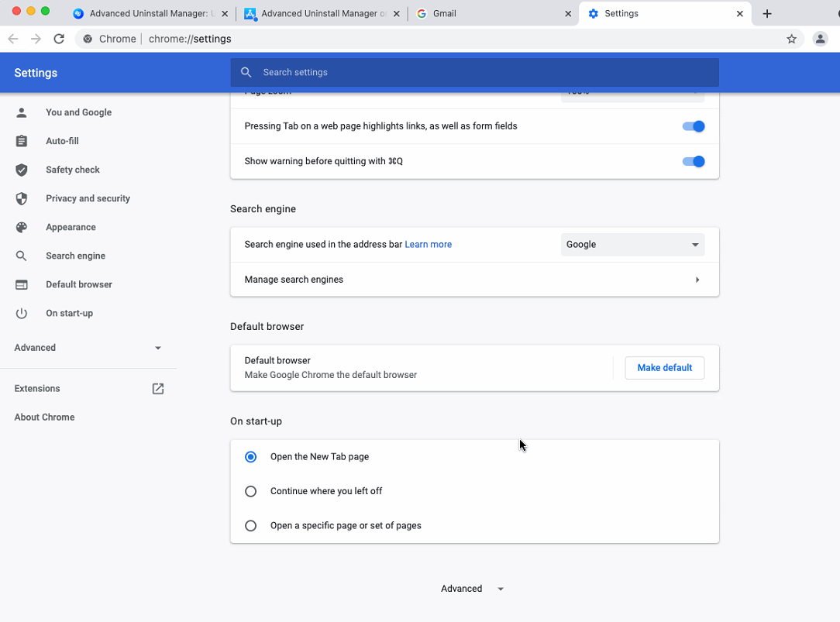The height and width of the screenshot is (622, 840).
Task: Expand Advanced settings at page bottom
Action: tap(473, 589)
